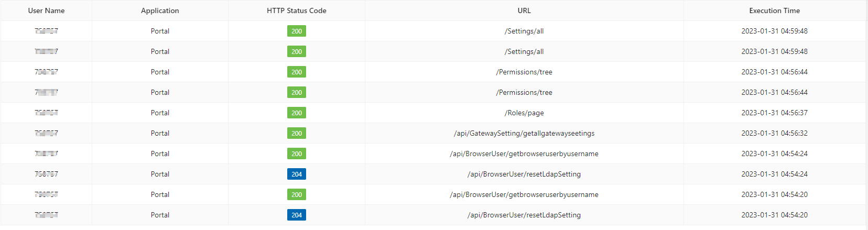Click the Execution Time column header
Screen dimensions: 868x230
click(x=774, y=10)
